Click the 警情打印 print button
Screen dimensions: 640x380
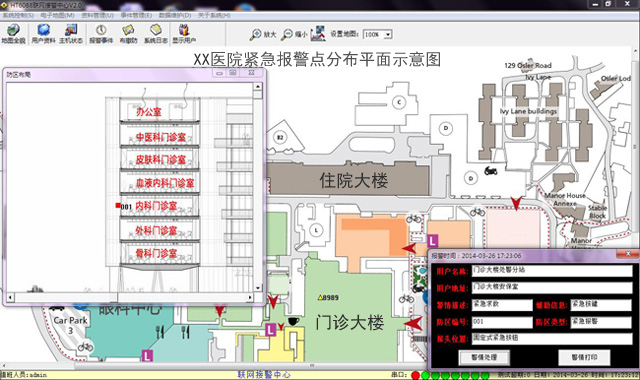coord(584,358)
